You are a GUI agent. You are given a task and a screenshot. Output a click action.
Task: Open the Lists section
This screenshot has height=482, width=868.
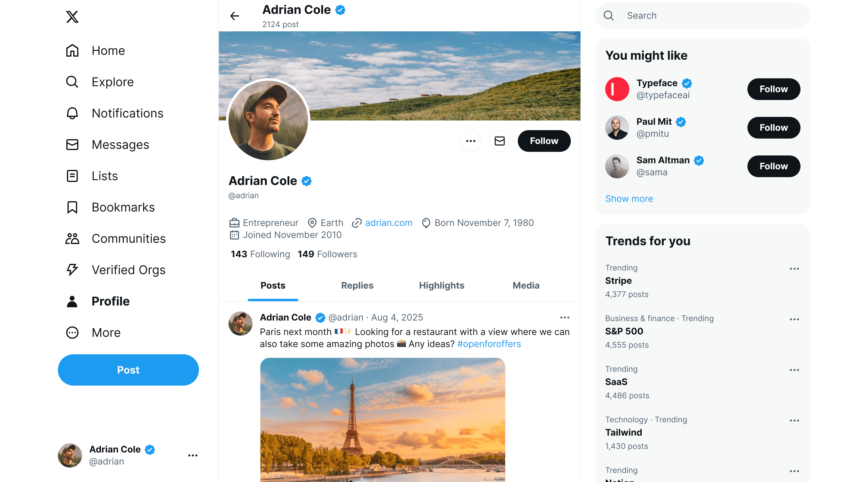point(105,176)
